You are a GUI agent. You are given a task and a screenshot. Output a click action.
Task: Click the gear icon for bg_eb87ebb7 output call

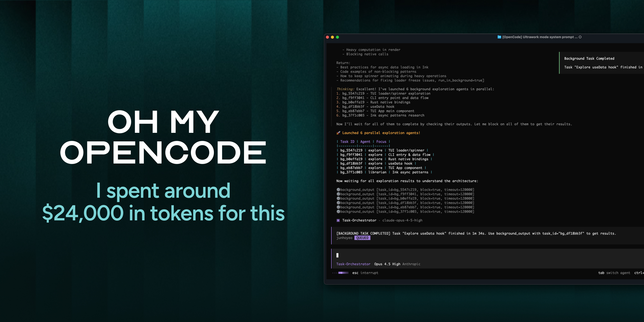[x=339, y=207]
